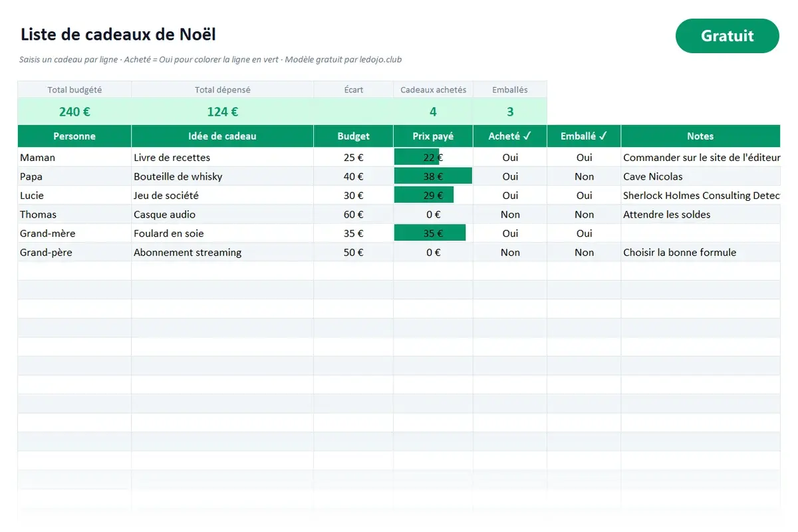Click the 124 € total spent value
This screenshot has height=532, width=798.
coord(222,112)
